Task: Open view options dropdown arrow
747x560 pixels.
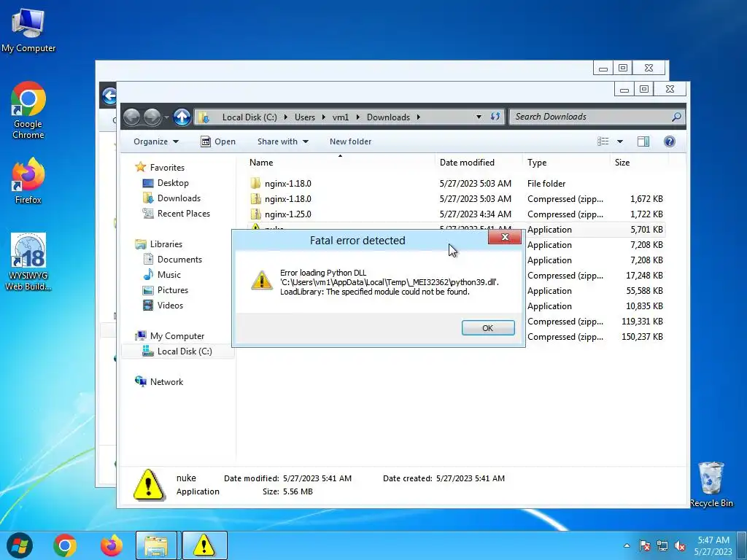Action: [620, 141]
